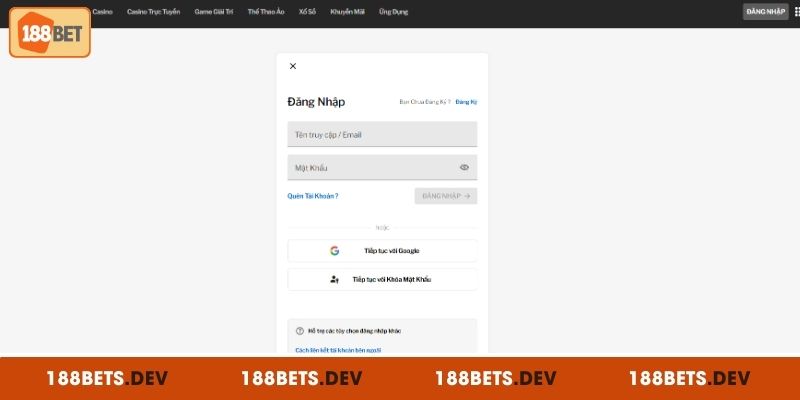Open the Game Giải Trí menu
Image resolution: width=800 pixels, height=400 pixels.
214,12
